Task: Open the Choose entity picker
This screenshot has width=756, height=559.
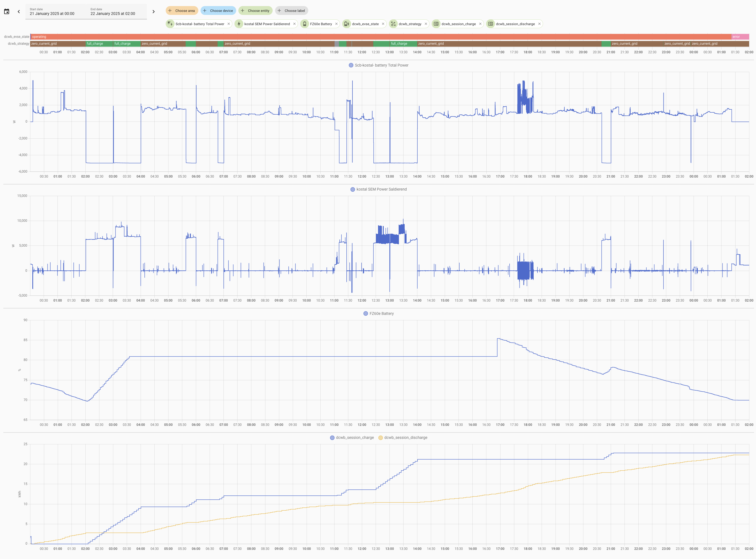Action: 255,10
